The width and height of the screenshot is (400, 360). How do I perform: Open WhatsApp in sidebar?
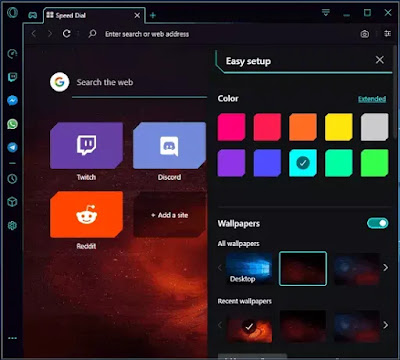tap(12, 124)
